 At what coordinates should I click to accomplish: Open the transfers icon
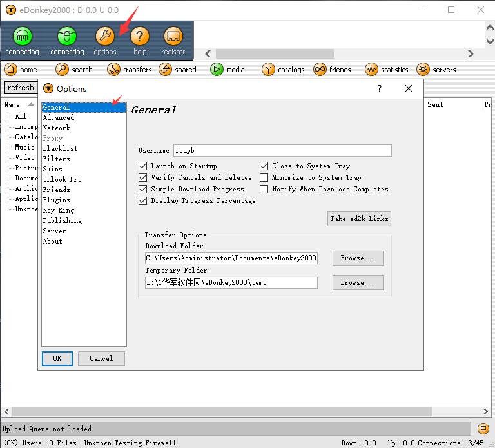[113, 69]
